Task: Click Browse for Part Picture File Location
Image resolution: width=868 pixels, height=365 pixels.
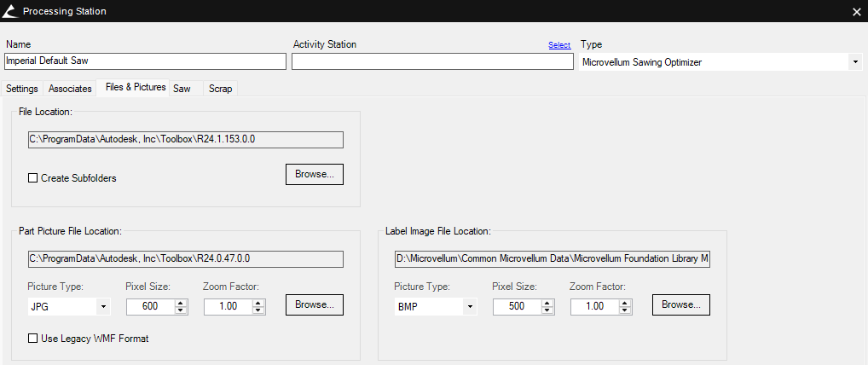Action: click(314, 304)
